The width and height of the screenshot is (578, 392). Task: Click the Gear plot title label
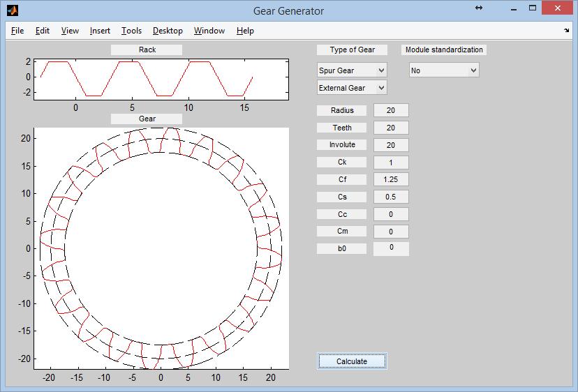pyautogui.click(x=147, y=119)
